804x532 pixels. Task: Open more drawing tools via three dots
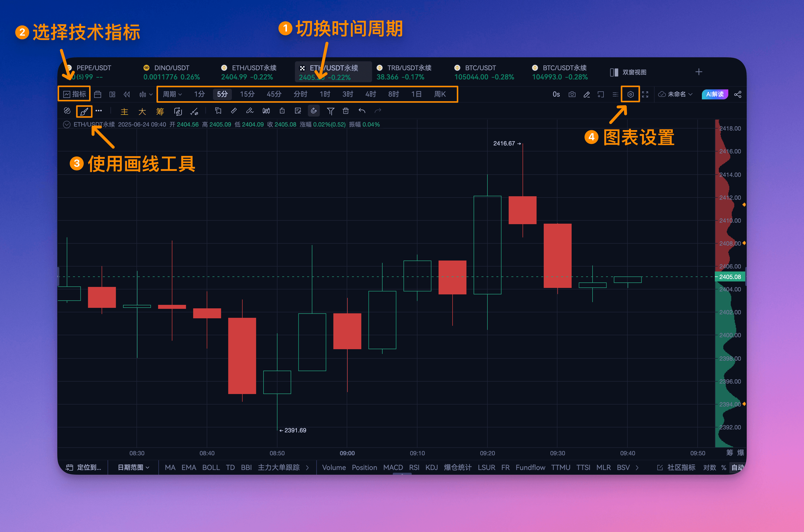[99, 111]
